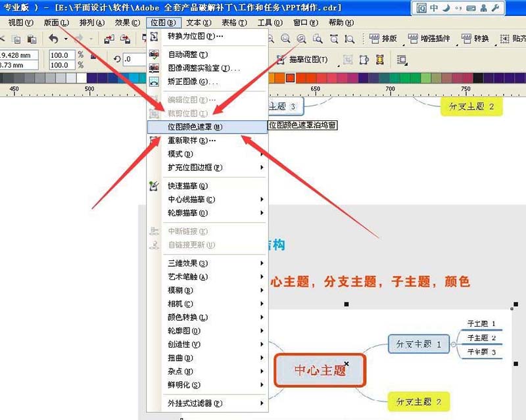Click the 增强插件 toolbar button

click(429, 39)
